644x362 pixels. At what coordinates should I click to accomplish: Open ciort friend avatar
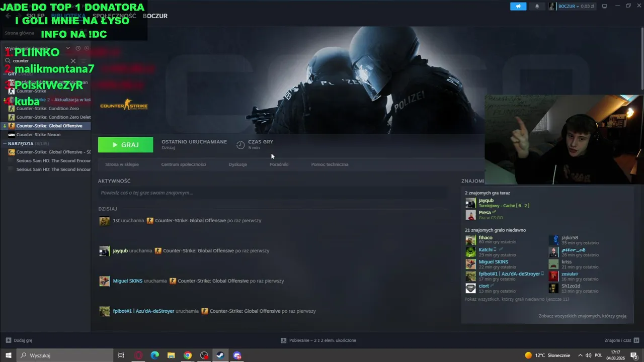pos(470,288)
